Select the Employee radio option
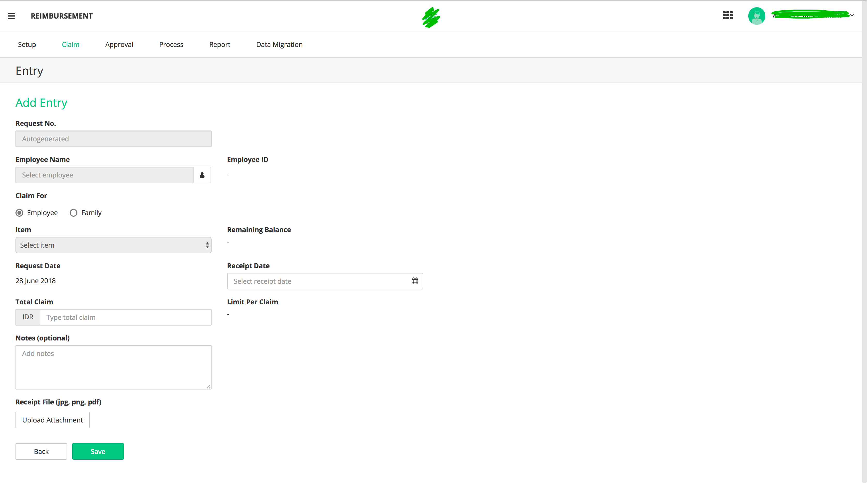 (x=20, y=213)
